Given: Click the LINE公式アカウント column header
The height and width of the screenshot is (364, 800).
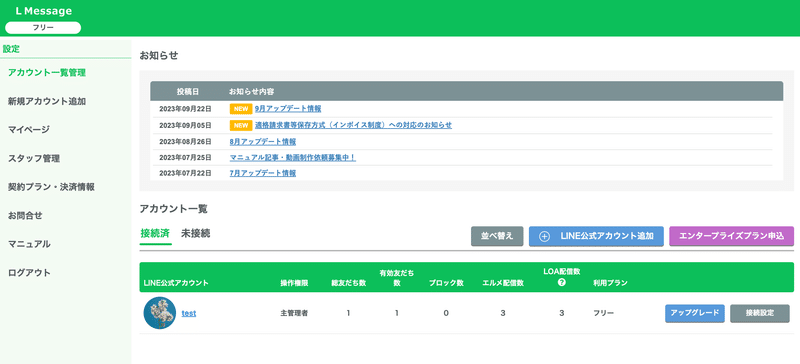Looking at the screenshot, I should [176, 283].
